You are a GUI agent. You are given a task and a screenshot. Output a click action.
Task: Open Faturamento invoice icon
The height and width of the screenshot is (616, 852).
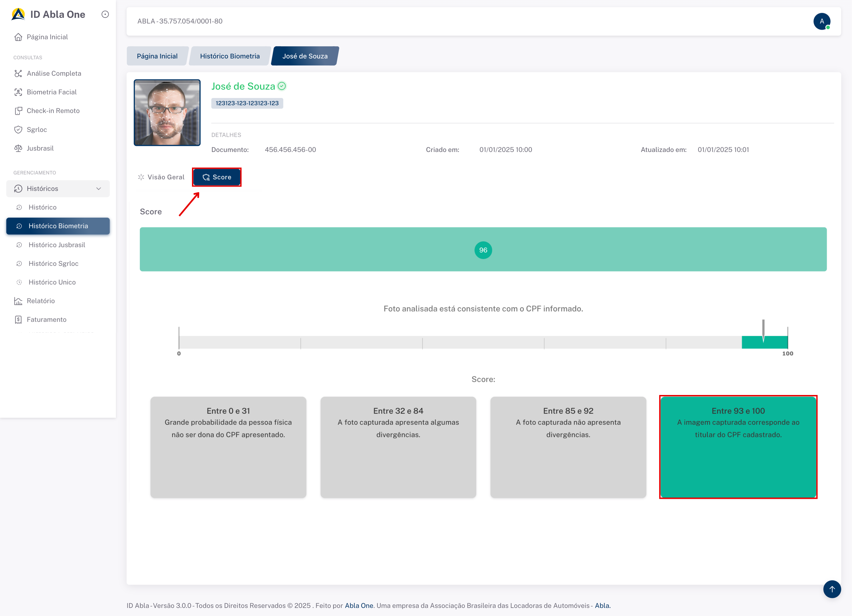tap(18, 320)
